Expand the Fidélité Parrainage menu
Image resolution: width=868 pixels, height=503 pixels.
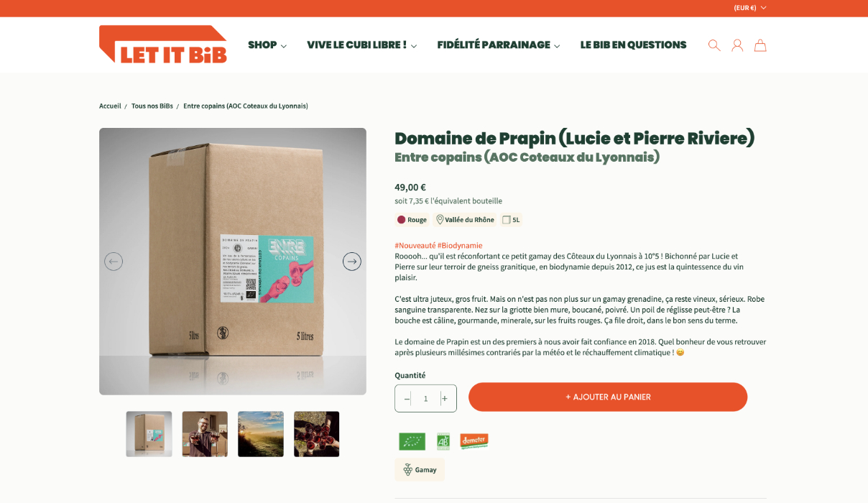click(x=499, y=45)
